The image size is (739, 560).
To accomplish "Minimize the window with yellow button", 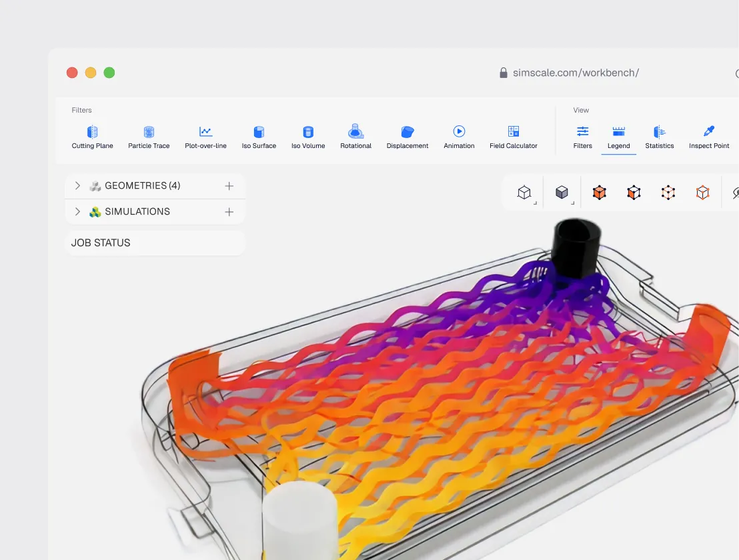I will coord(91,73).
